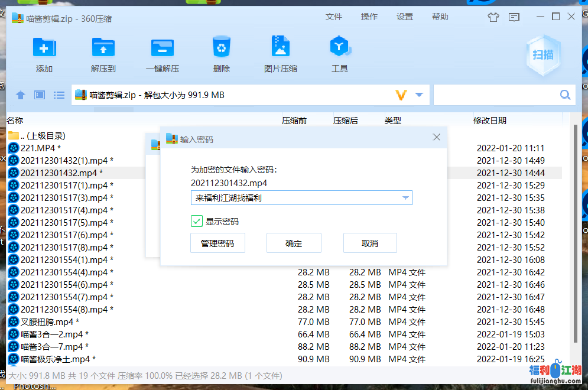The height and width of the screenshot is (390, 588).
Task: Uncheck the 显示密码 show password checkbox
Action: pos(197,222)
